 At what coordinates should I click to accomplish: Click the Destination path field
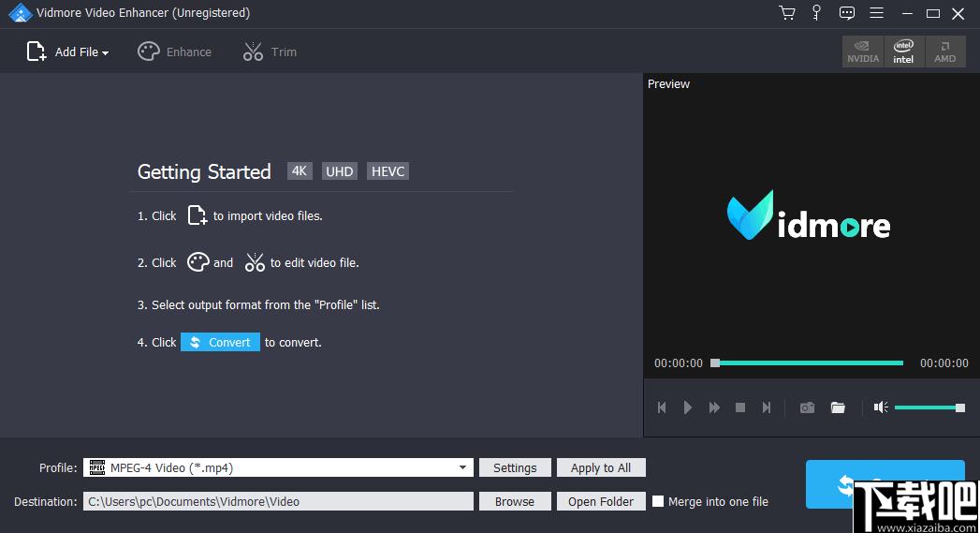point(278,502)
